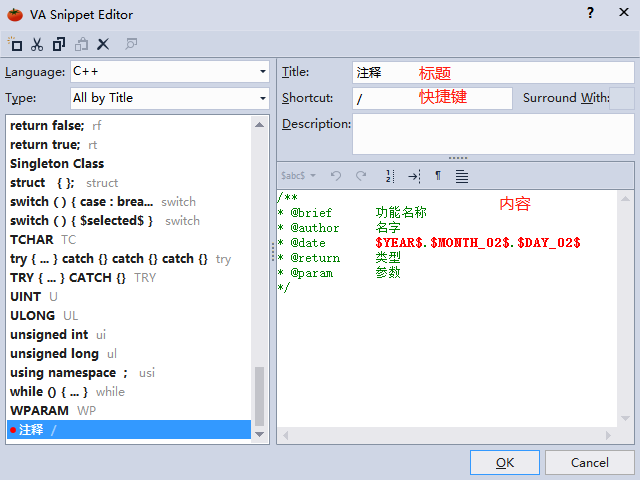The image size is (640, 480).
Task: Click code editor vertical scroll down arrow
Action: (625, 418)
